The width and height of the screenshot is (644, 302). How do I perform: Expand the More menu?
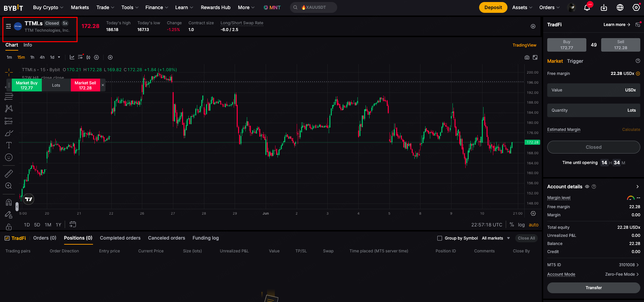246,7
